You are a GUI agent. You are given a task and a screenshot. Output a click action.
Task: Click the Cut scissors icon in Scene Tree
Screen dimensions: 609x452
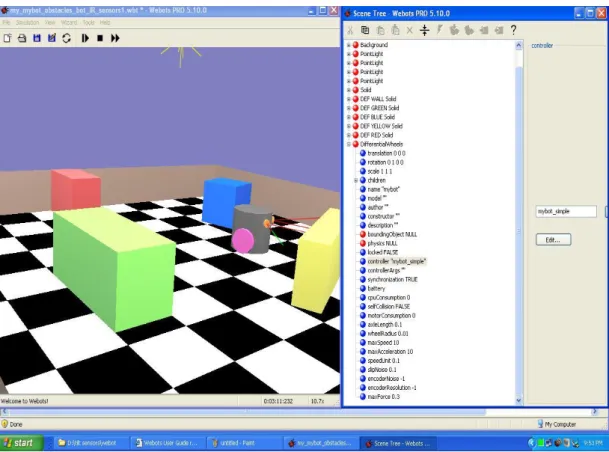click(350, 30)
